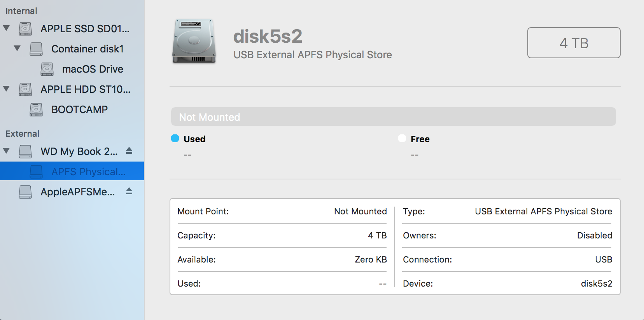
Task: Collapse the Container disk1 disclosure triangle
Action: 17,49
